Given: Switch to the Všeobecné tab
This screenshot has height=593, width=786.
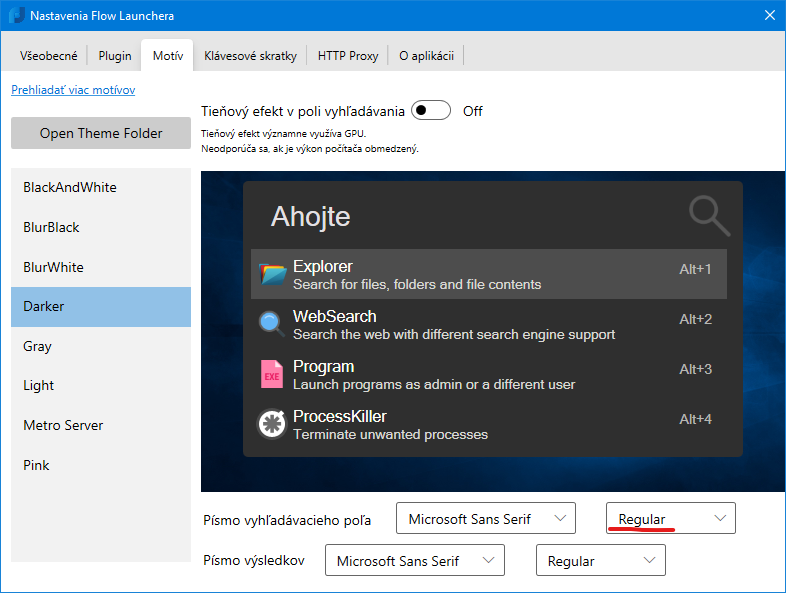Looking at the screenshot, I should pos(49,56).
